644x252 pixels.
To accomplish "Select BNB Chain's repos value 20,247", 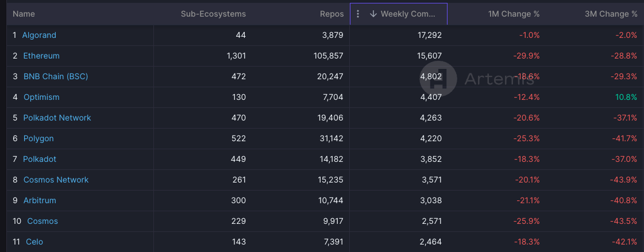I will [330, 76].
